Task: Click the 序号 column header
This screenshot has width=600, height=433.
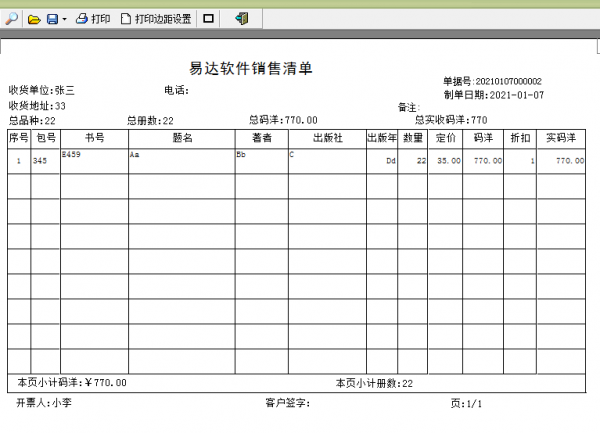Action: coord(19,138)
